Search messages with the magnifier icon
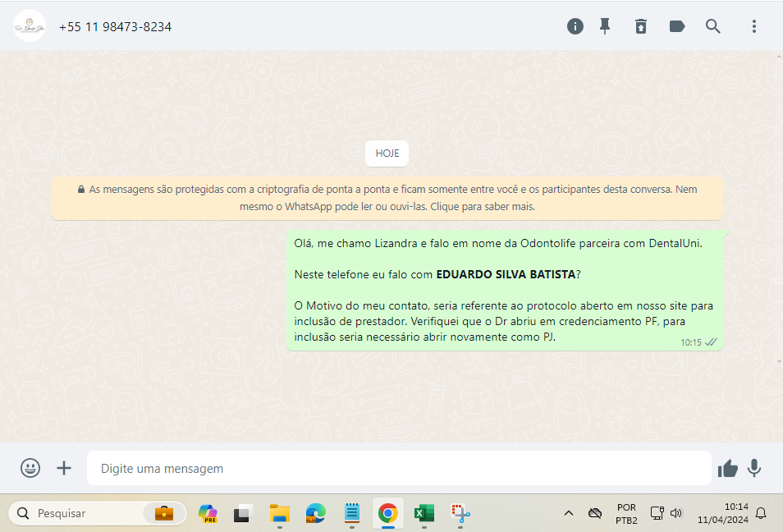This screenshot has width=783, height=532. pos(713,26)
